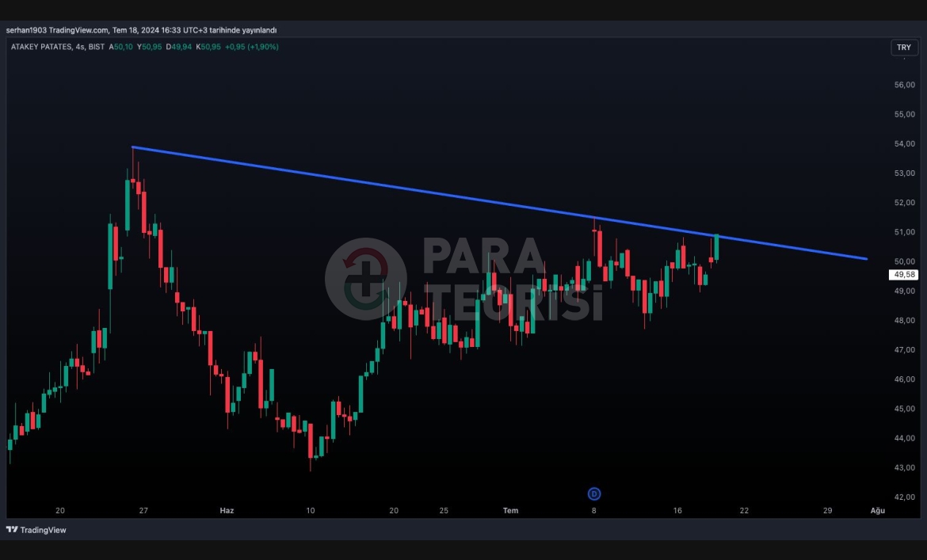The image size is (927, 560).
Task: Select the blue descending trendline
Action: (x=500, y=203)
